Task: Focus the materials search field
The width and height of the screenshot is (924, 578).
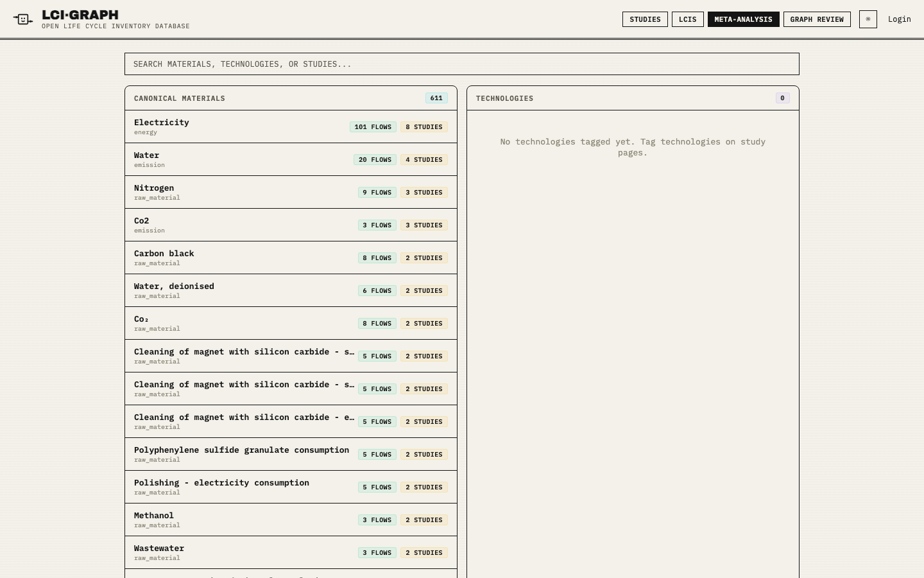Action: click(462, 64)
